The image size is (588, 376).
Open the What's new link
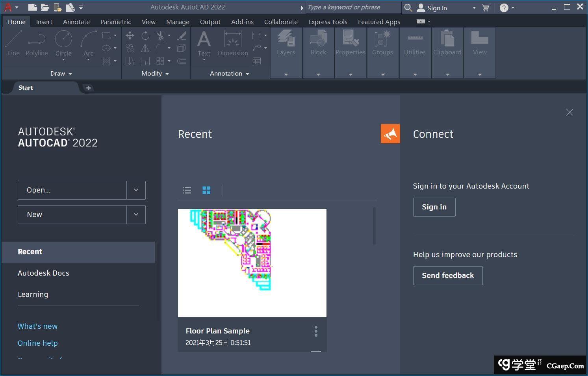37,326
